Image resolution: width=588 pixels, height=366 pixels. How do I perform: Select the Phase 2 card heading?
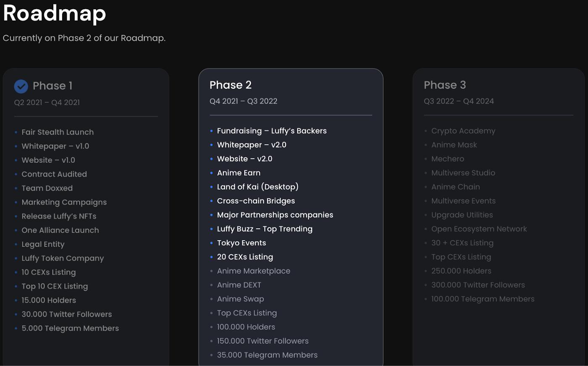coord(231,85)
